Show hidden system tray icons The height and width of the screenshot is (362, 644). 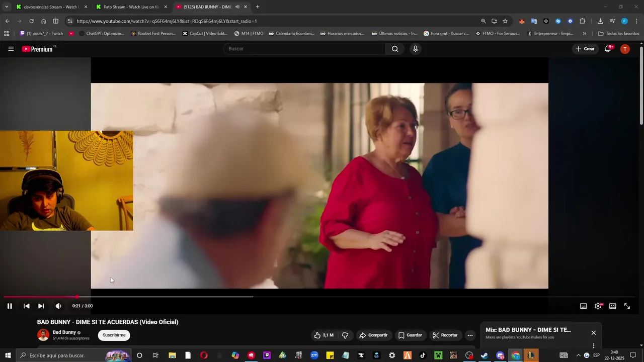578,355
